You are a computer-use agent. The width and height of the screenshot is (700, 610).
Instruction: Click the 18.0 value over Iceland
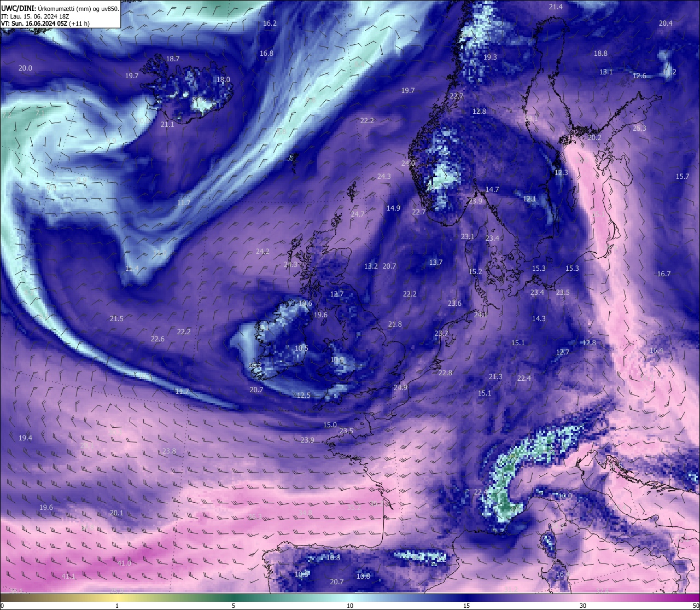223,80
